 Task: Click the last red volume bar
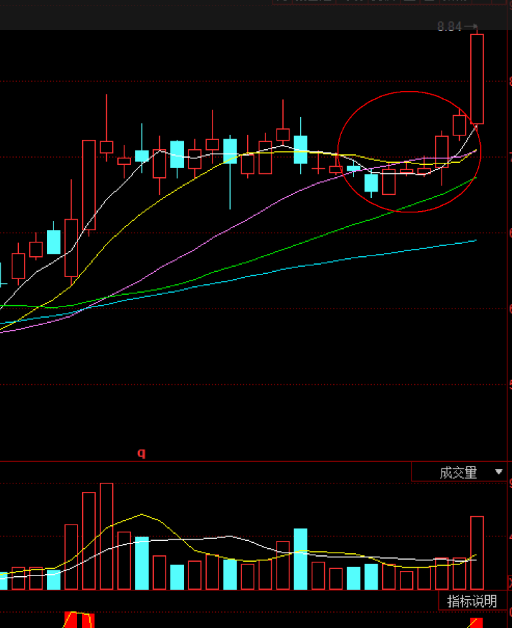[x=477, y=553]
